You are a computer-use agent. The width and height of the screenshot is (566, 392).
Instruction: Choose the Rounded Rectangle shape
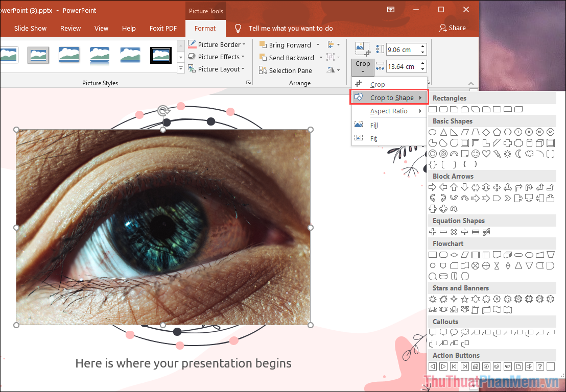point(443,109)
